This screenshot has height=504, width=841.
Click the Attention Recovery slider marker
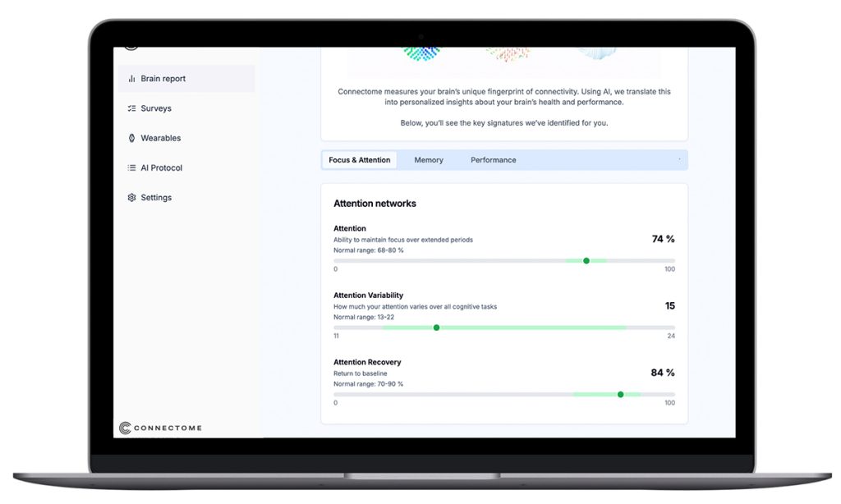click(x=620, y=394)
